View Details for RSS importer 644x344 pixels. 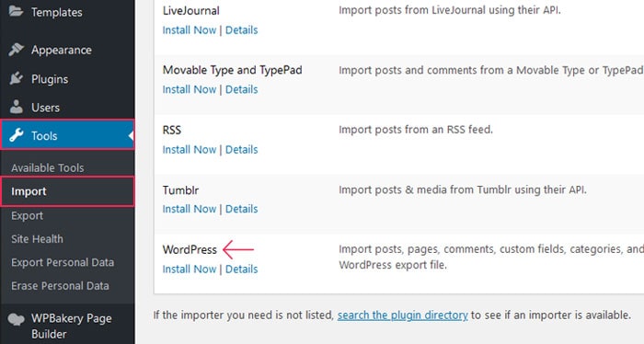[241, 149]
